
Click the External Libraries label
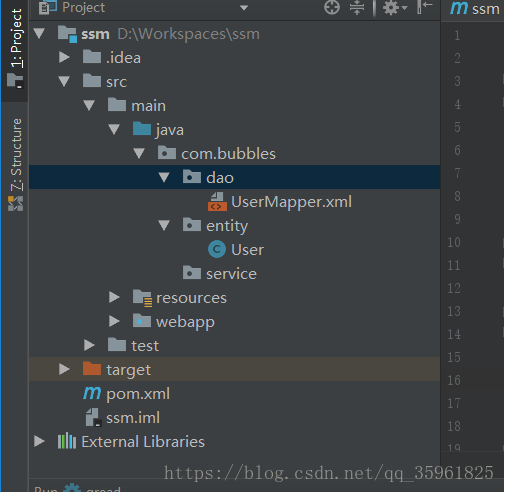(x=143, y=442)
